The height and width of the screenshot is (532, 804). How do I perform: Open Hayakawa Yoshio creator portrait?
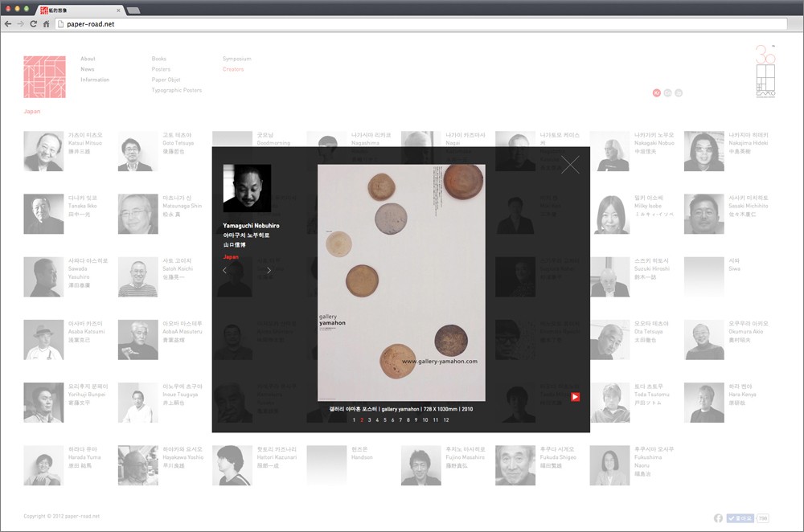[138, 465]
